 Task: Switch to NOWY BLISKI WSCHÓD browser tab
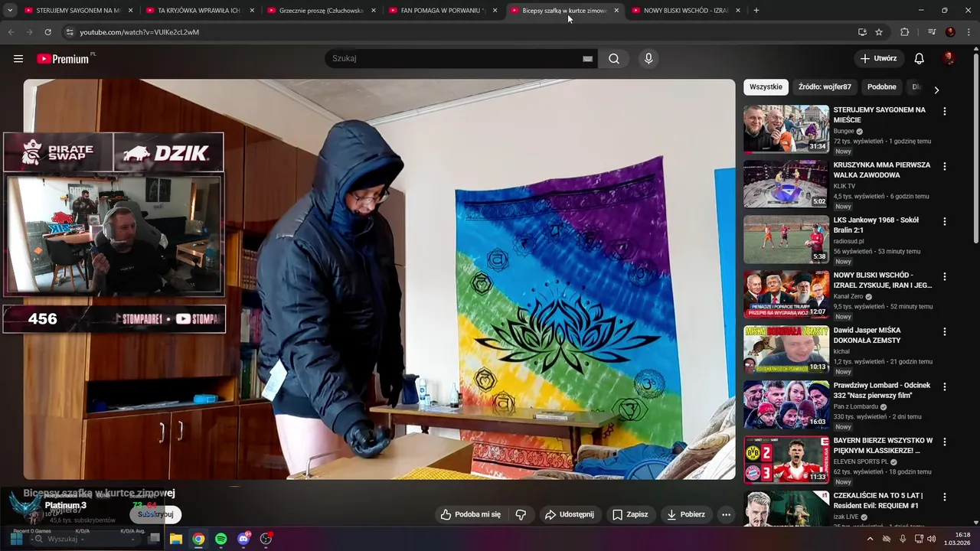point(685,11)
